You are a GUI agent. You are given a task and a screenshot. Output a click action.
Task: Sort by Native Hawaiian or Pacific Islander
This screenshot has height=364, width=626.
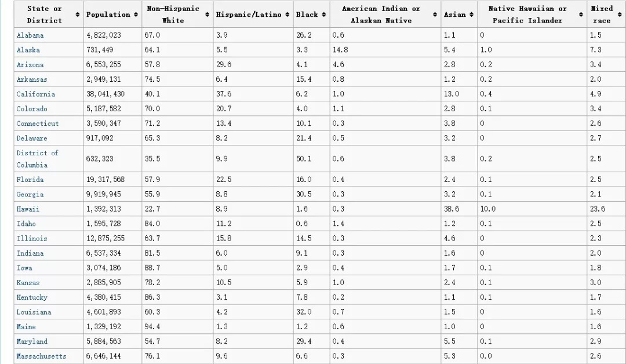[581, 14]
